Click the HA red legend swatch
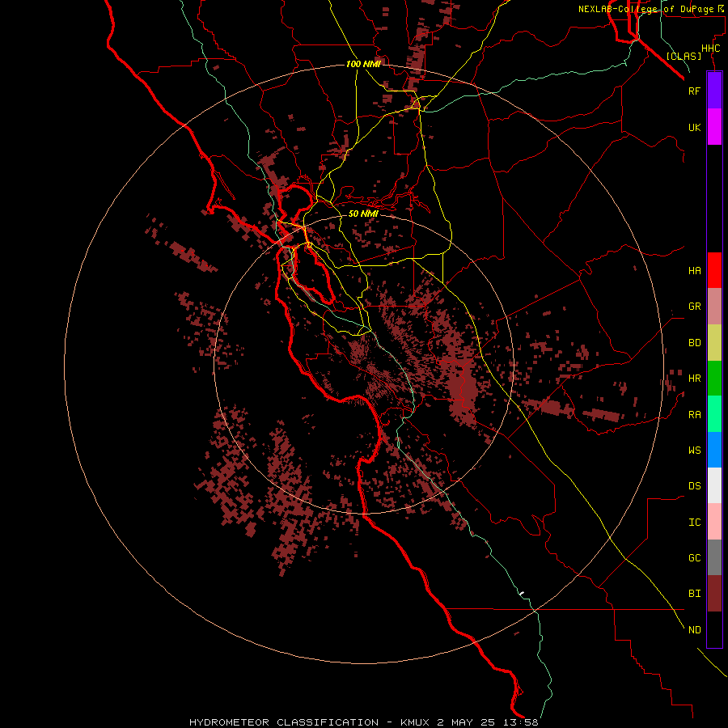 (714, 270)
